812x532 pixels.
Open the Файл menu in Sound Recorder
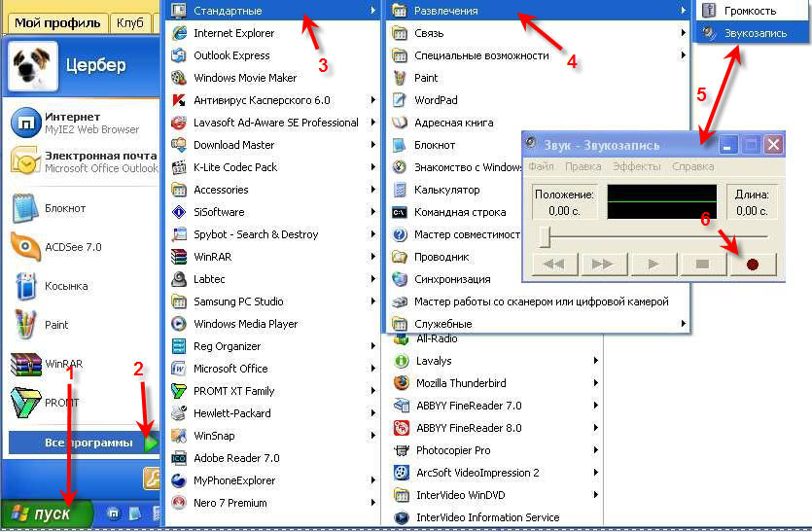(x=541, y=167)
